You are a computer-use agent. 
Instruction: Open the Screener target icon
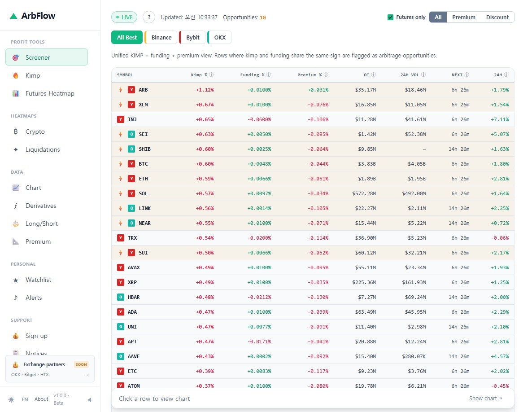click(16, 57)
